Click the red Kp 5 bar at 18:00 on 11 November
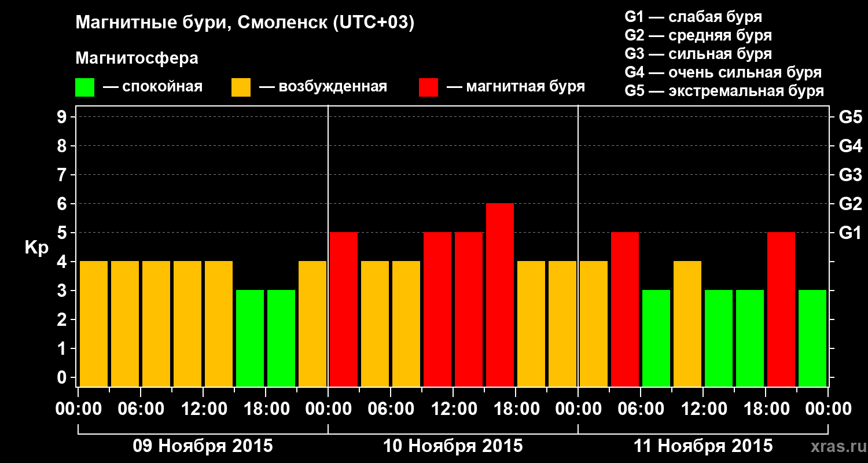This screenshot has height=463, width=868. (781, 310)
